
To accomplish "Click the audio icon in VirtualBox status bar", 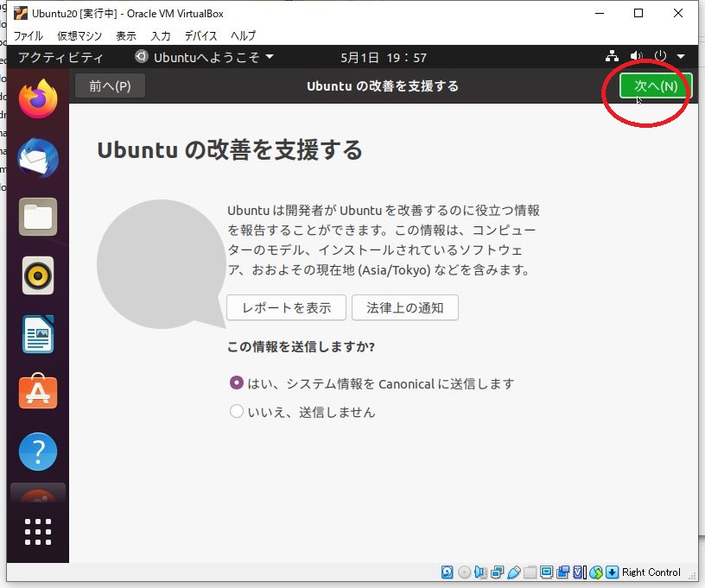I will (x=480, y=572).
